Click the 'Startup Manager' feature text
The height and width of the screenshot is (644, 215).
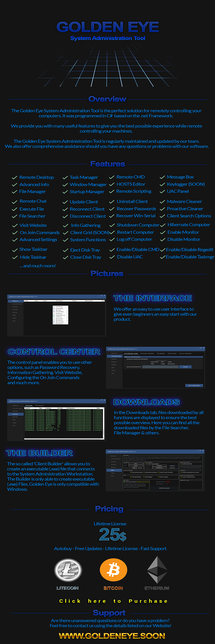87,192
